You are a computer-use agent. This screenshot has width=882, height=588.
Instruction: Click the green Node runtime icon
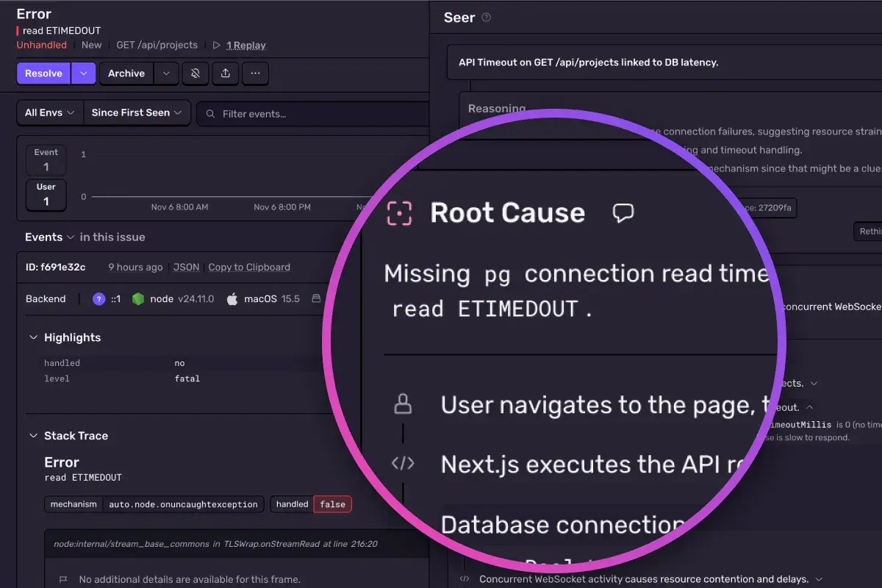pyautogui.click(x=140, y=298)
